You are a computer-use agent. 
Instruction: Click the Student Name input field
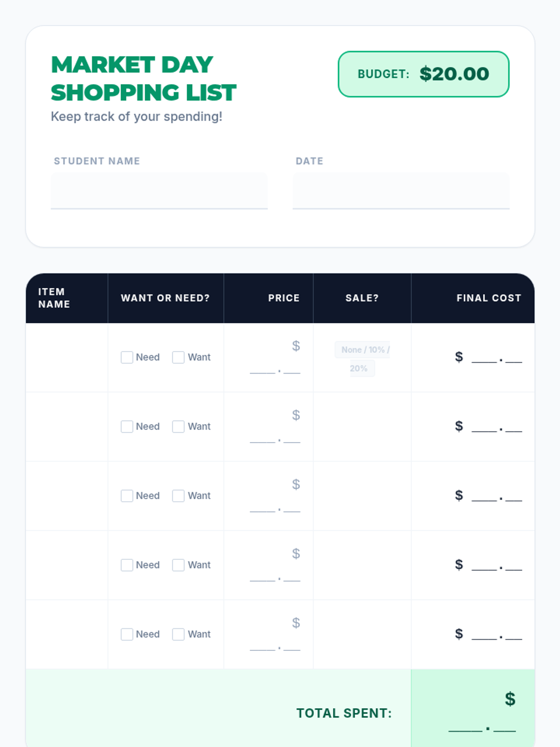click(x=159, y=190)
